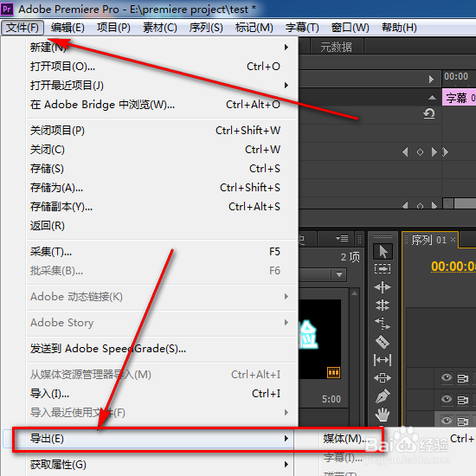Choose 发送到 Adobe SpeedGrade(S)...
This screenshot has width=476, height=476.
[x=161, y=349]
